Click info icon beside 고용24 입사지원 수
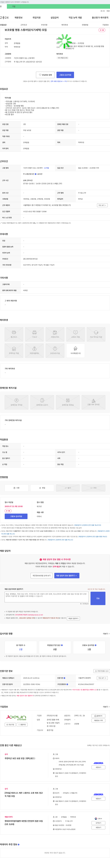The width and height of the screenshot is (110, 868). pyautogui.click(x=95, y=645)
